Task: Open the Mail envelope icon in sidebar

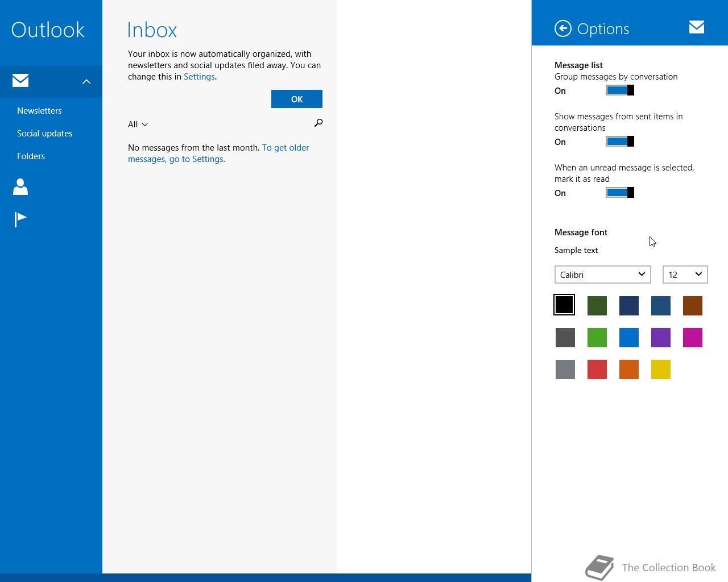Action: click(20, 81)
